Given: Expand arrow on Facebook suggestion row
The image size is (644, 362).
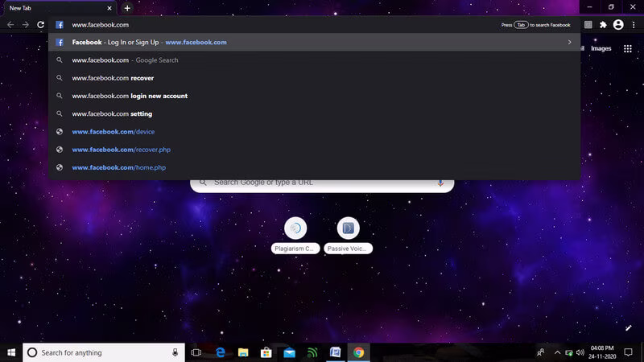Looking at the screenshot, I should point(569,43).
